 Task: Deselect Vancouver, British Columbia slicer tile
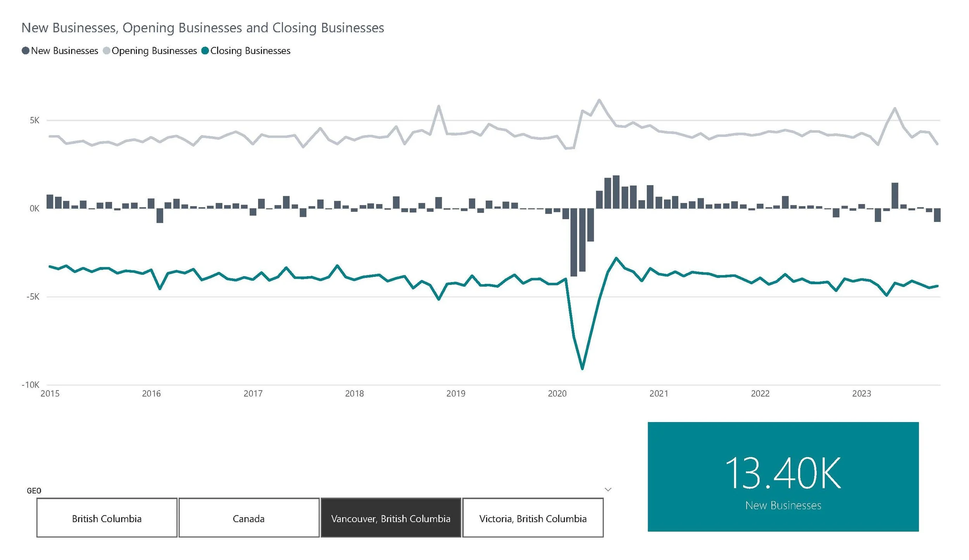click(x=391, y=518)
